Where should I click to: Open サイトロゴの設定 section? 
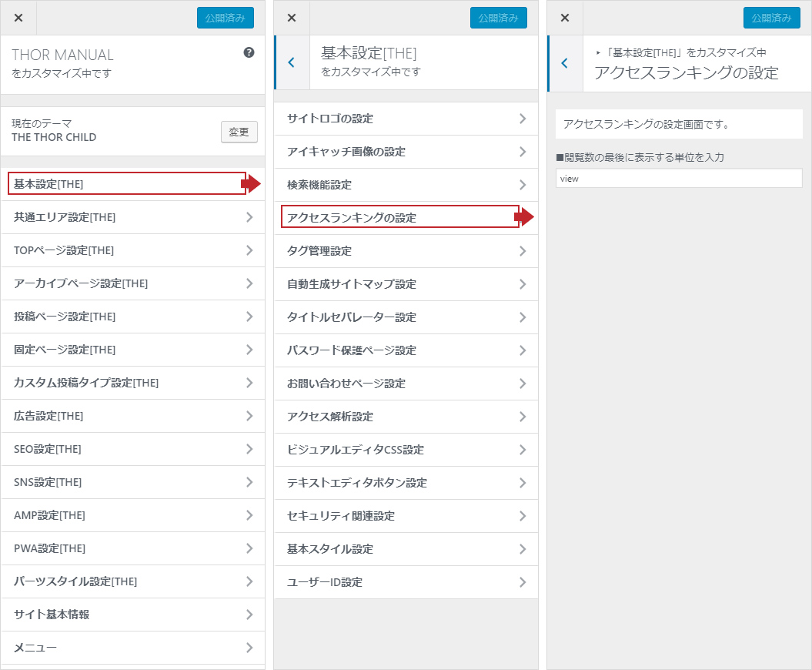tap(406, 119)
